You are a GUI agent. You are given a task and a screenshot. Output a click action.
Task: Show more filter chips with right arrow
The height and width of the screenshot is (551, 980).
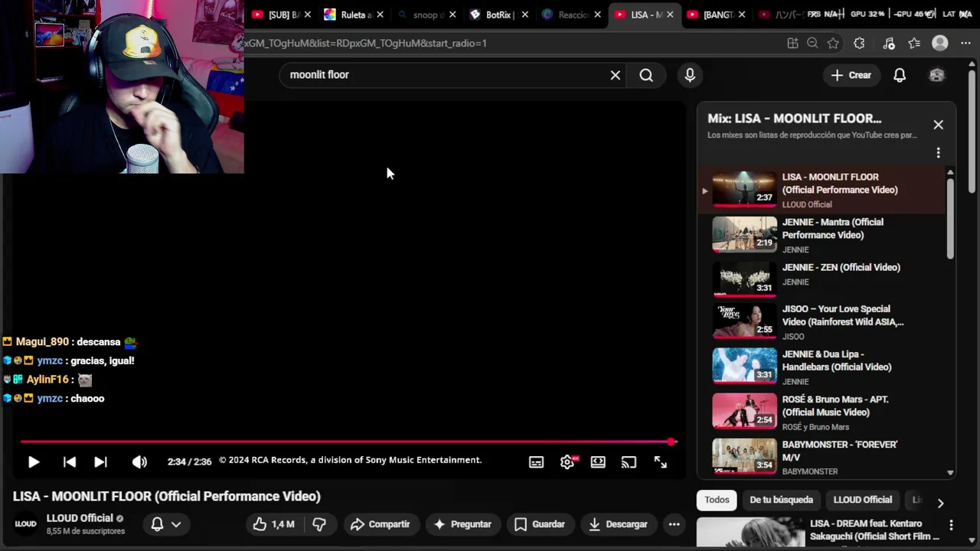coord(940,503)
